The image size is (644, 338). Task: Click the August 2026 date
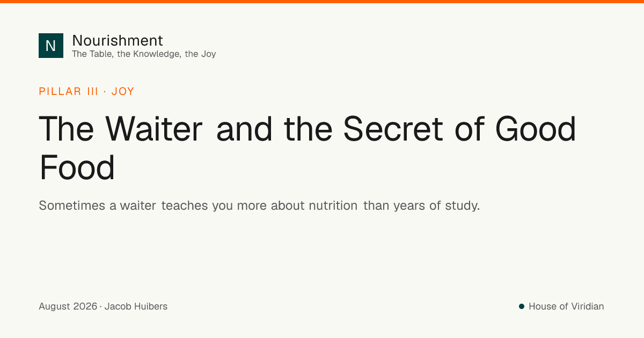click(68, 307)
